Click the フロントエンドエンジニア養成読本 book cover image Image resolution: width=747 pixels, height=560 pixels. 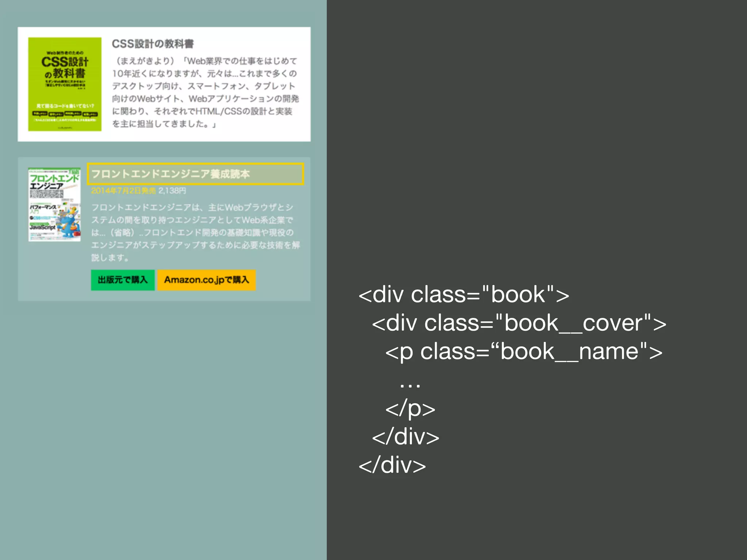click(55, 205)
